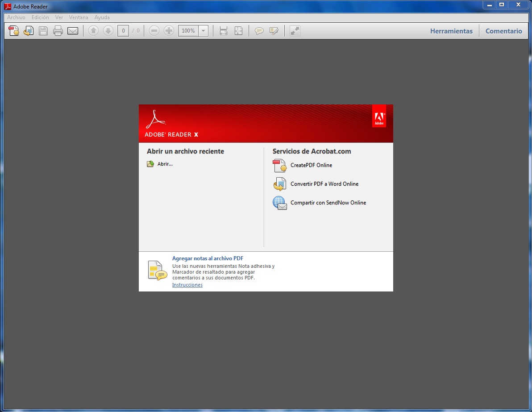Click the Email envelope icon

coord(73,31)
